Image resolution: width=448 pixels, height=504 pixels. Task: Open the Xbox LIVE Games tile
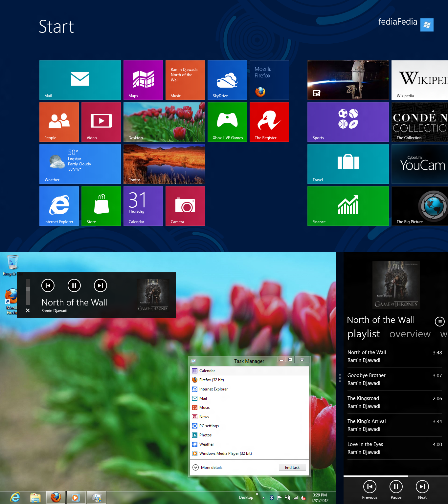pos(227,122)
